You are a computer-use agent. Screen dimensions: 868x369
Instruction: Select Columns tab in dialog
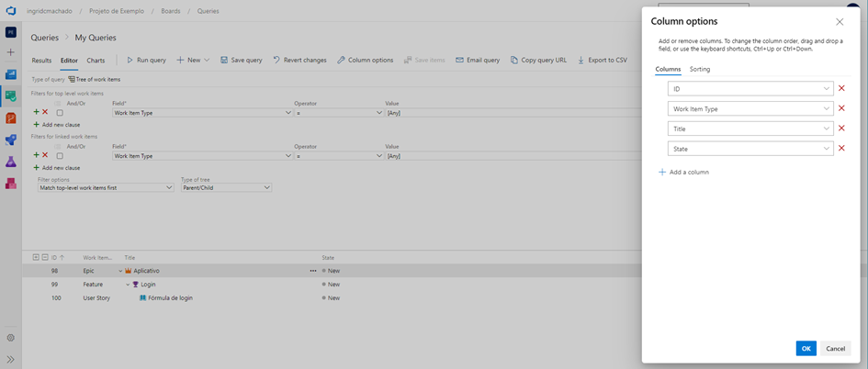click(x=668, y=69)
